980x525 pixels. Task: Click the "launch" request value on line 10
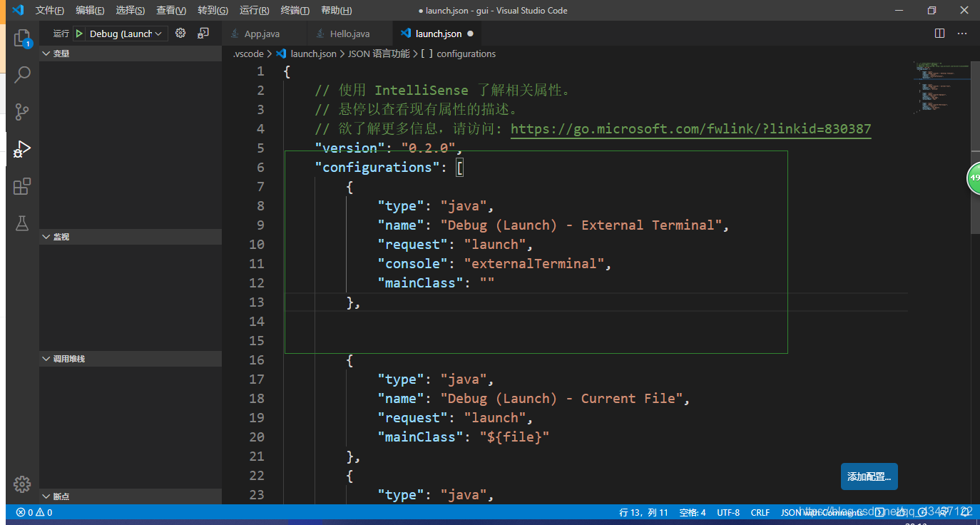[495, 245]
